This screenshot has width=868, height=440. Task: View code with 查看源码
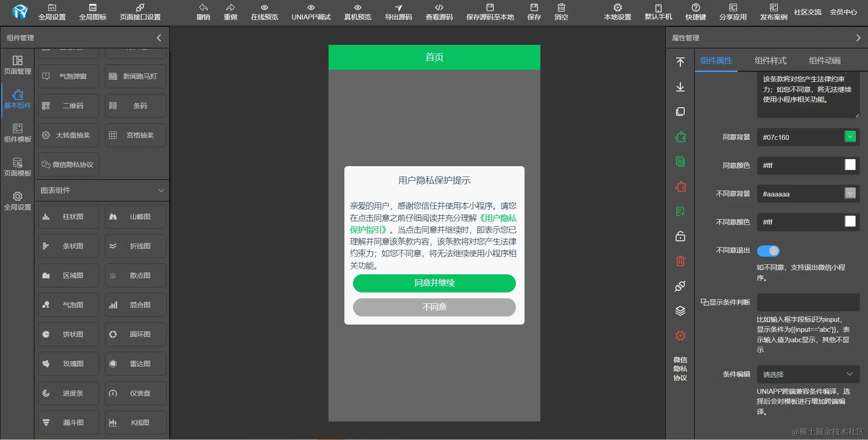[x=439, y=12]
